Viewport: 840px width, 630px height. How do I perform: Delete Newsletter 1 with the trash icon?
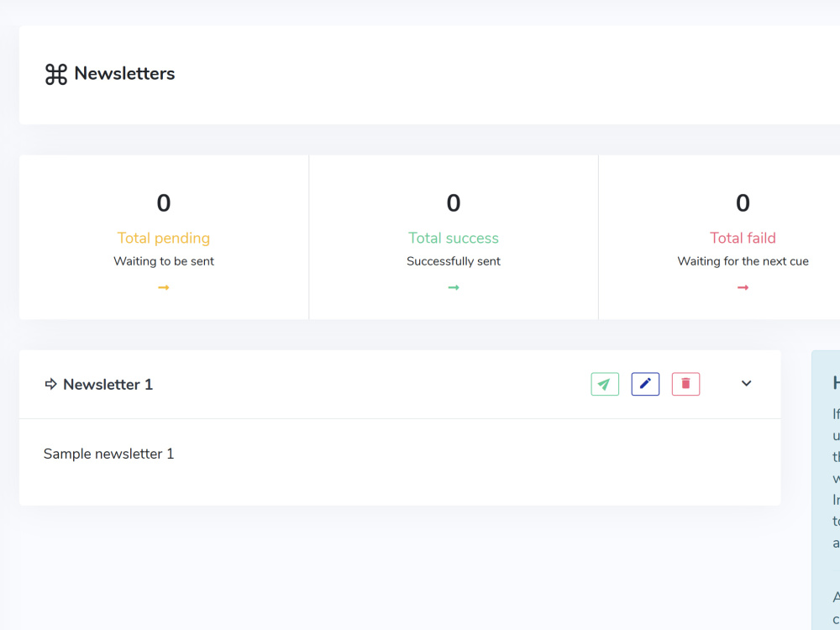(x=685, y=384)
